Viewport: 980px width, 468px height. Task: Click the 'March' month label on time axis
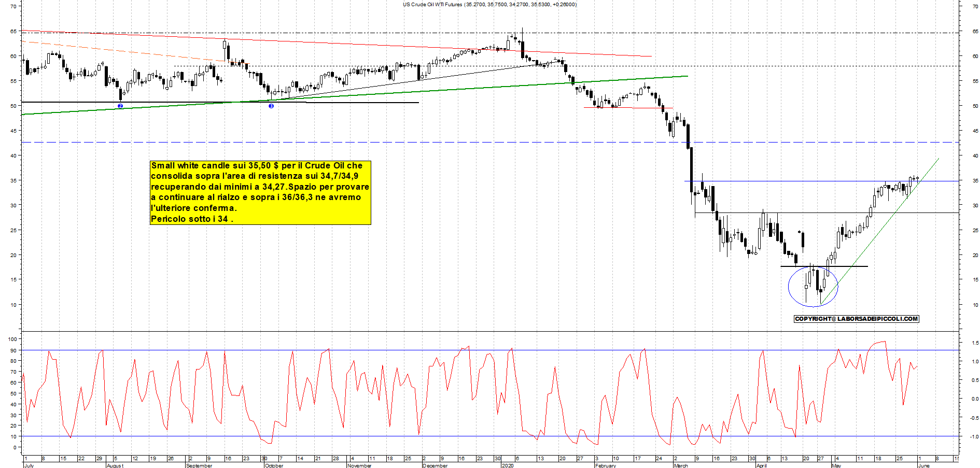[680, 465]
